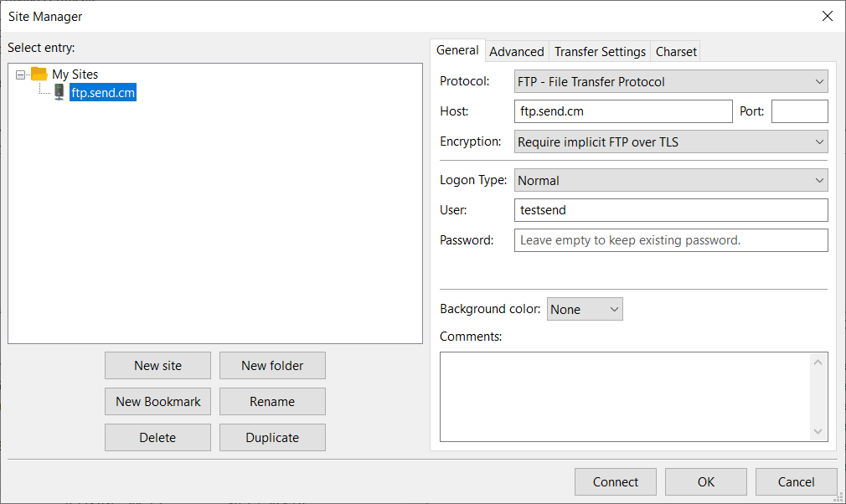Confirm with the OK button
The height and width of the screenshot is (504, 846).
coord(706,482)
